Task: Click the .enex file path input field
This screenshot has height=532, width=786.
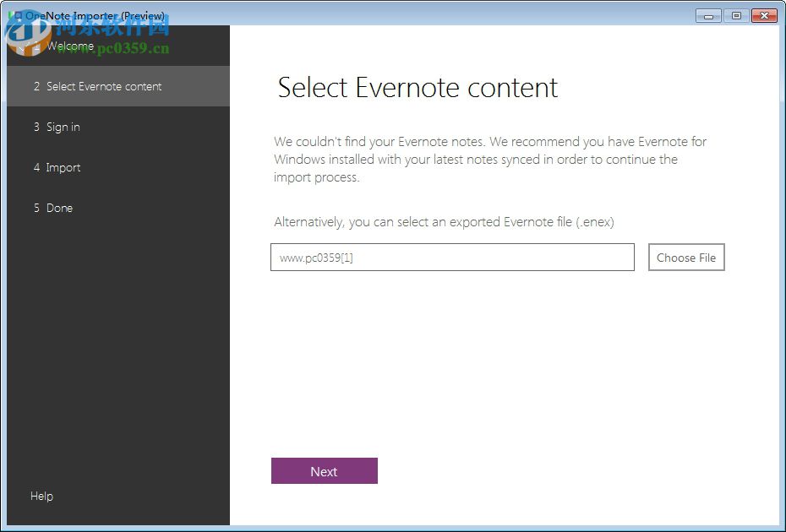Action: tap(452, 257)
